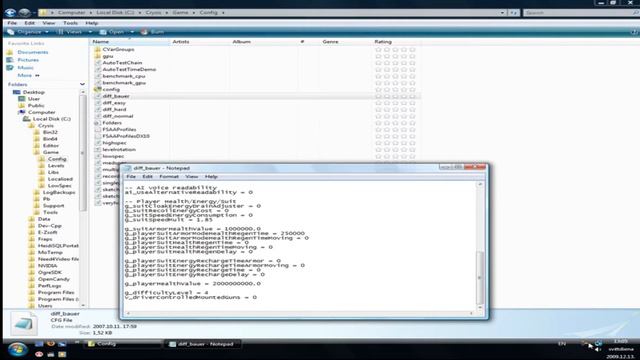This screenshot has height=360, width=640.
Task: Switch to the Config taskbar button
Action: point(123,344)
